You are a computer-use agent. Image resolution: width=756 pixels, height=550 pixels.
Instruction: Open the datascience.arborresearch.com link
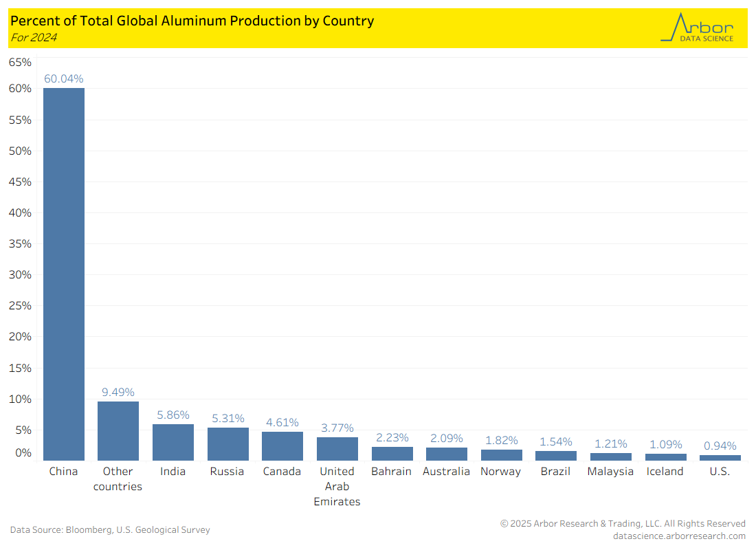tap(679, 536)
